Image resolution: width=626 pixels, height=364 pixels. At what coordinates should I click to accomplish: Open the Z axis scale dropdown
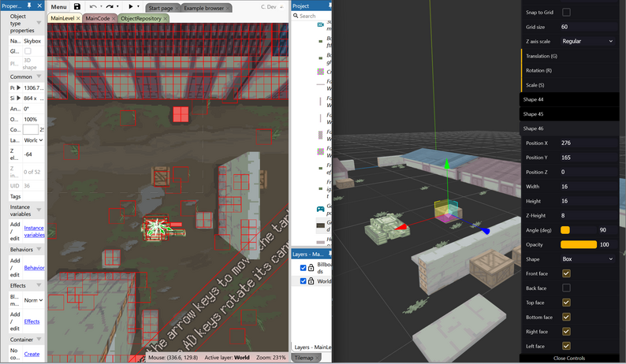587,41
